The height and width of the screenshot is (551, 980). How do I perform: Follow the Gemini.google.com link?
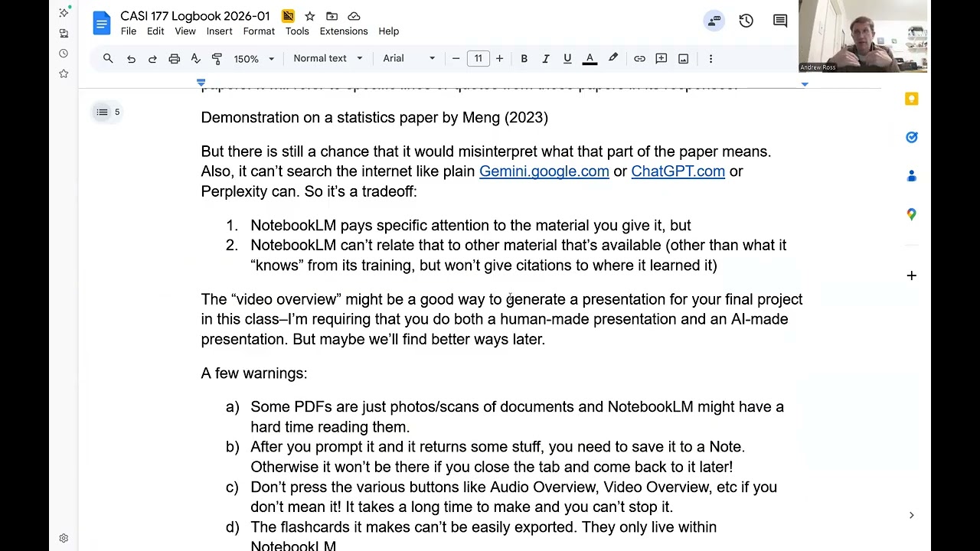tap(544, 171)
